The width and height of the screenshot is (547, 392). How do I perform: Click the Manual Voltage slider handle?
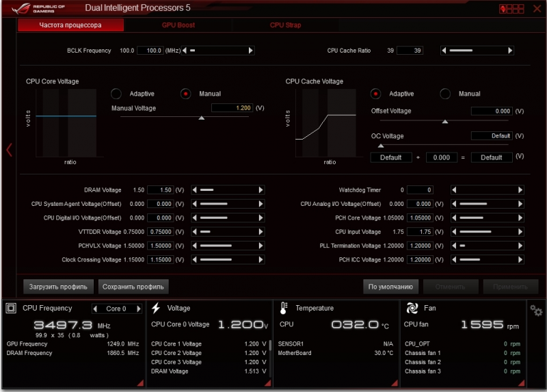[x=202, y=118]
